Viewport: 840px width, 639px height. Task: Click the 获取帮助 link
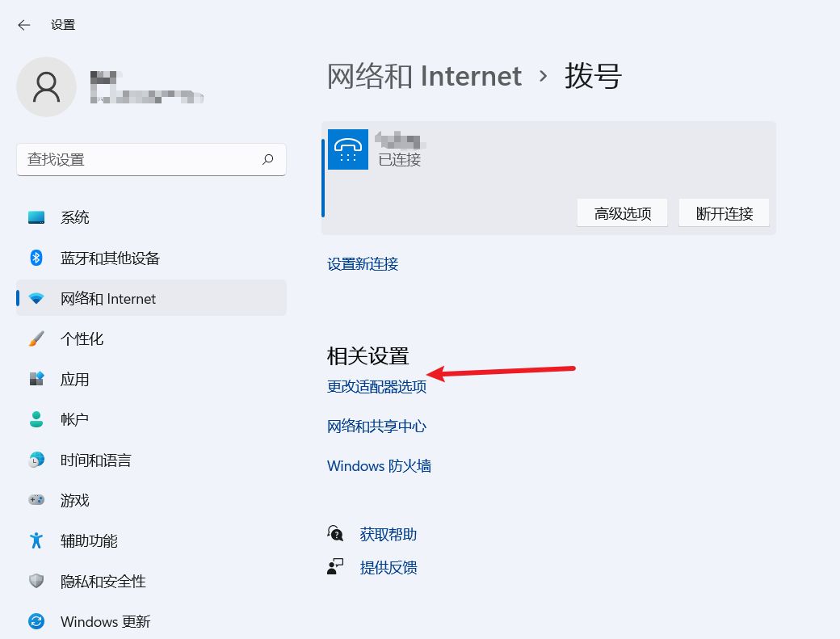tap(388, 534)
